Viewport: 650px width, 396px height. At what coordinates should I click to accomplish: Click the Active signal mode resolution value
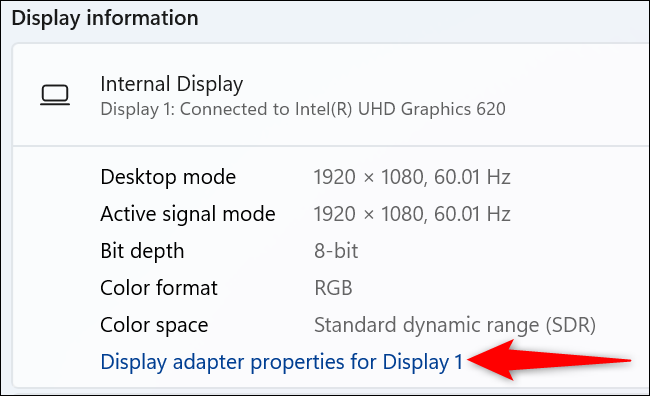tap(412, 214)
